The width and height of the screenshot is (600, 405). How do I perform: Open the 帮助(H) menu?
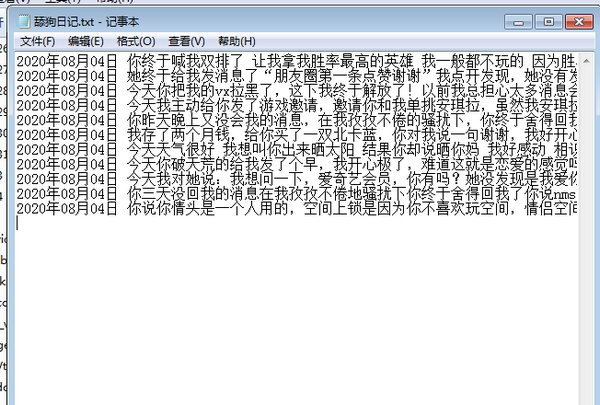point(236,41)
